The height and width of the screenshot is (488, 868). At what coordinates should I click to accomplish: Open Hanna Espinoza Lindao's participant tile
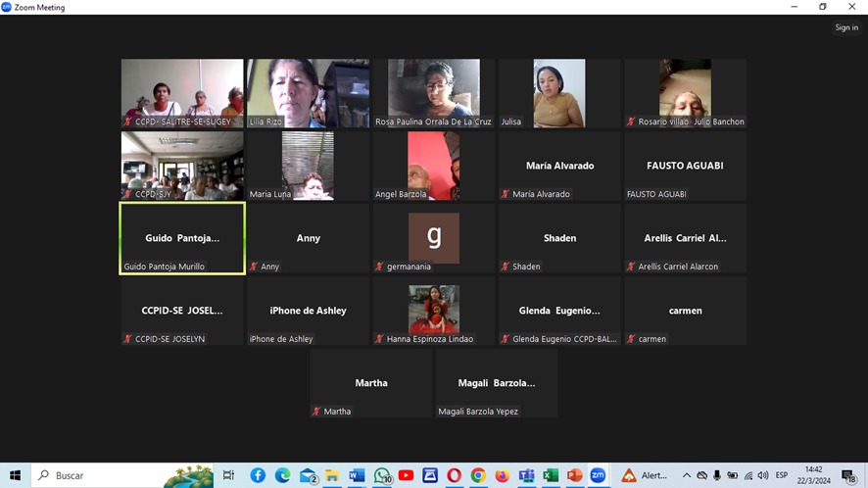(434, 311)
